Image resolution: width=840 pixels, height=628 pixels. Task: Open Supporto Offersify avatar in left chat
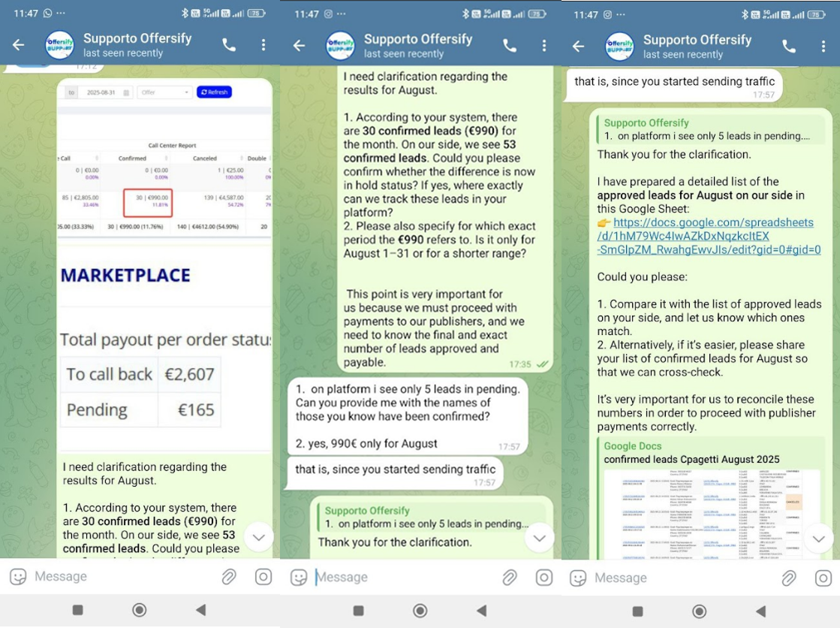[60, 45]
